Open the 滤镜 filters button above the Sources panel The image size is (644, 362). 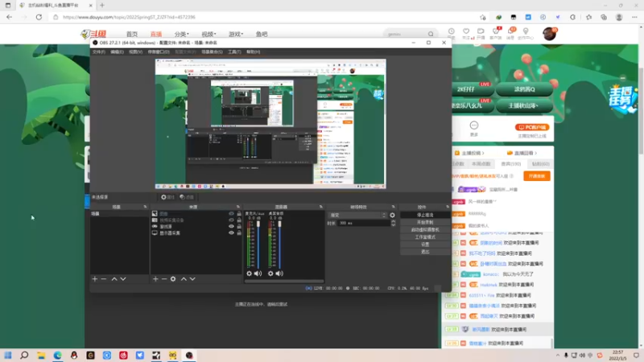[187, 197]
